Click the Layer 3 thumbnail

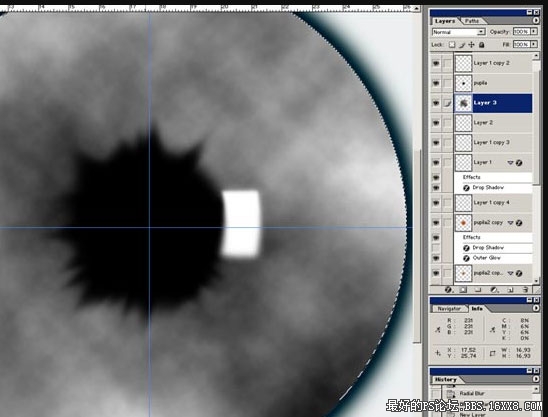point(464,103)
